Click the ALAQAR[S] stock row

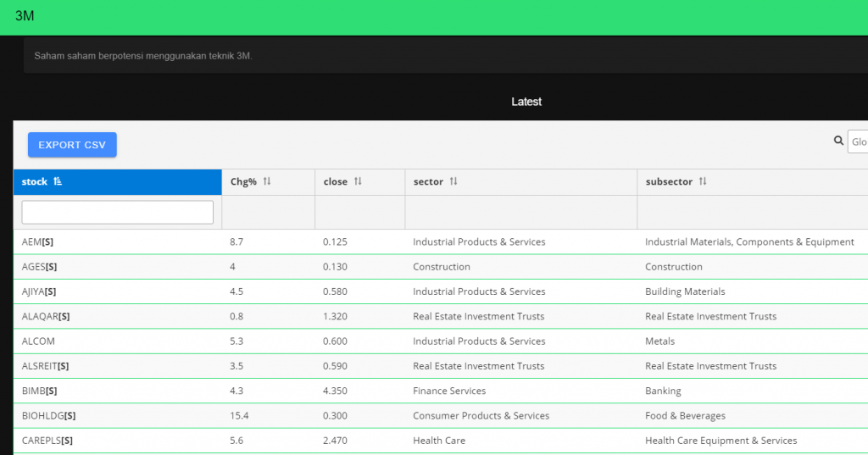click(x=46, y=316)
